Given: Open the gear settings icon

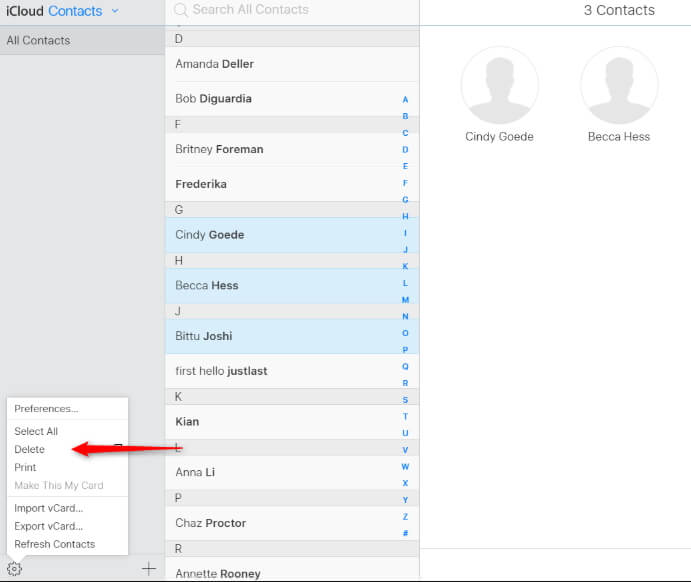Looking at the screenshot, I should coord(14,568).
